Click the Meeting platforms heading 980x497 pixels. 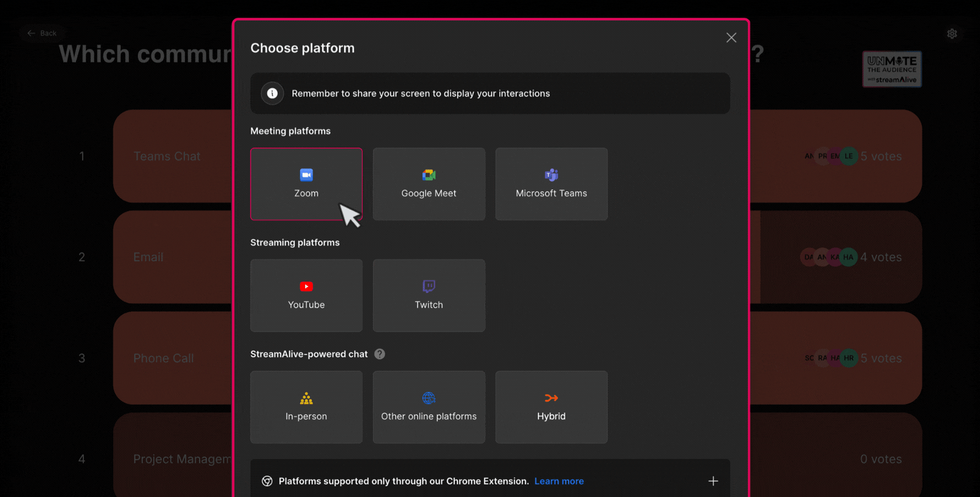(290, 131)
